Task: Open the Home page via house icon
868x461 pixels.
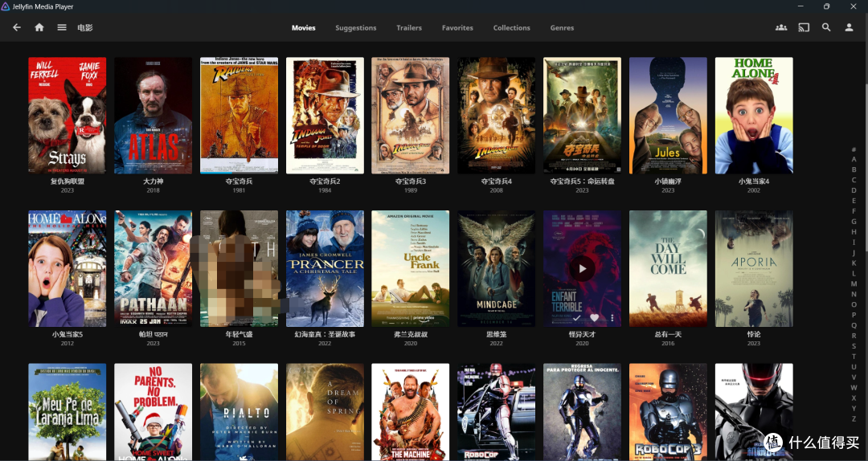Action: pyautogui.click(x=39, y=27)
